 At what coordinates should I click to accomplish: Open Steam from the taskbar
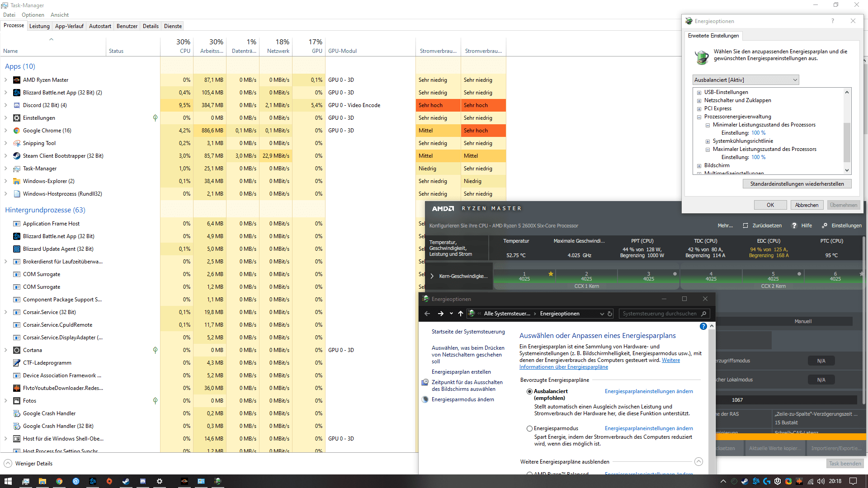pyautogui.click(x=126, y=481)
